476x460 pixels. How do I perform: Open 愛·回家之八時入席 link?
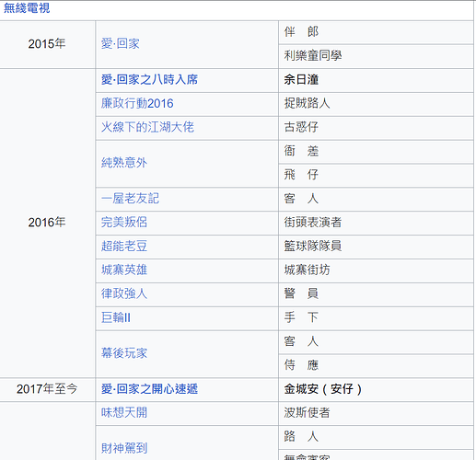pos(149,80)
